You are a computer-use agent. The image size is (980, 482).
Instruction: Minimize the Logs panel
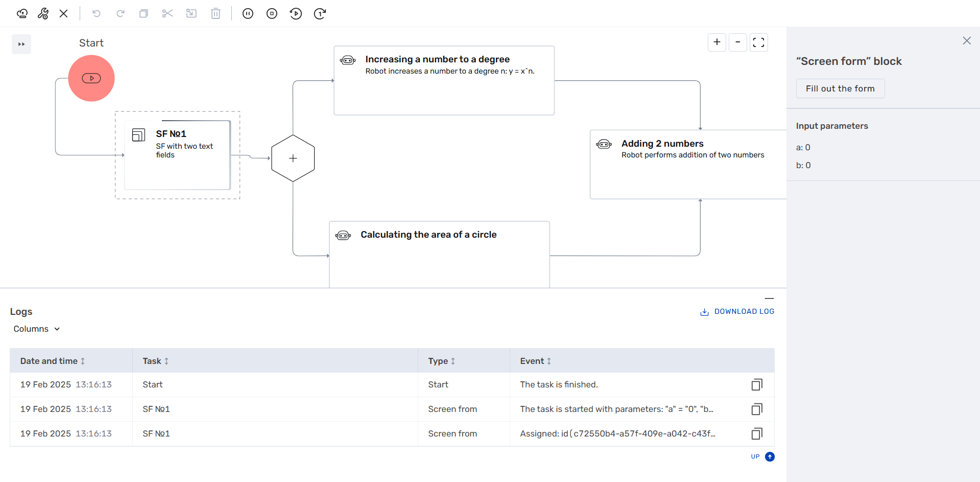(x=769, y=299)
